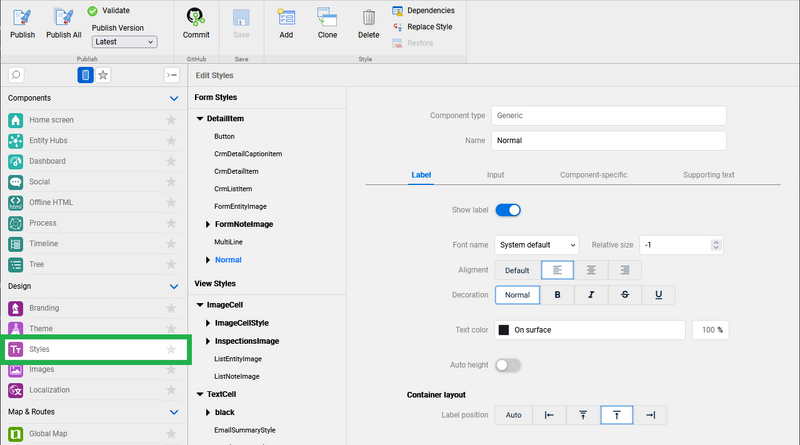Collapse the Map & Routes section chevron
Viewport: 800px width, 445px height.
174,412
